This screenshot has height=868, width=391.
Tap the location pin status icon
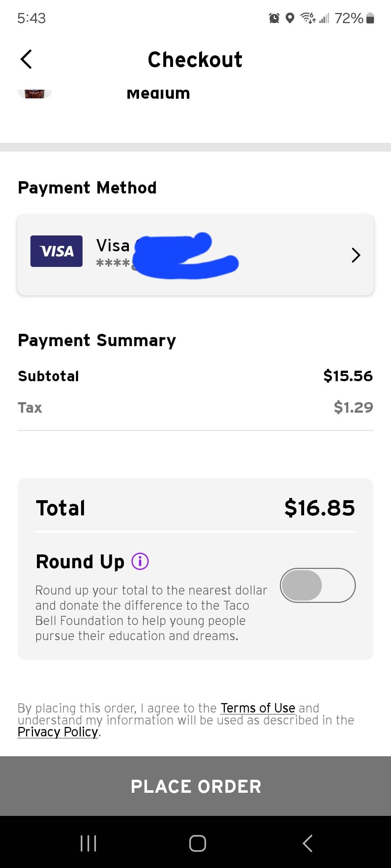[290, 18]
